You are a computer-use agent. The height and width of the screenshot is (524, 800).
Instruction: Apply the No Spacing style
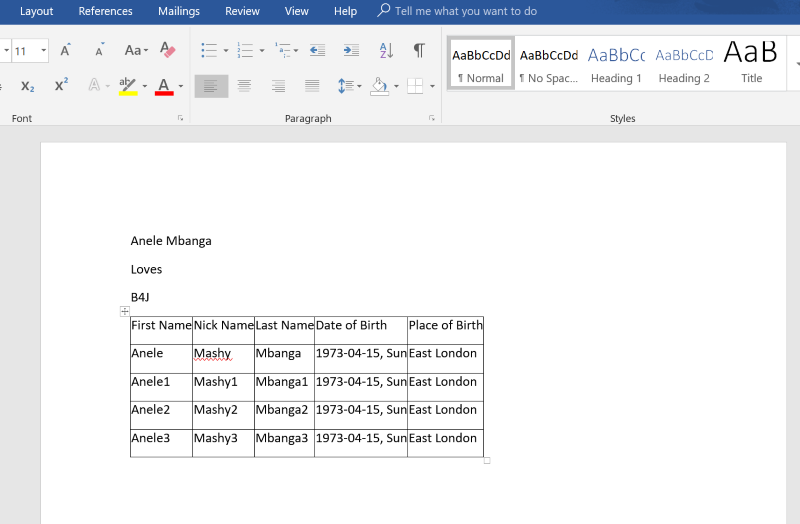tap(549, 63)
